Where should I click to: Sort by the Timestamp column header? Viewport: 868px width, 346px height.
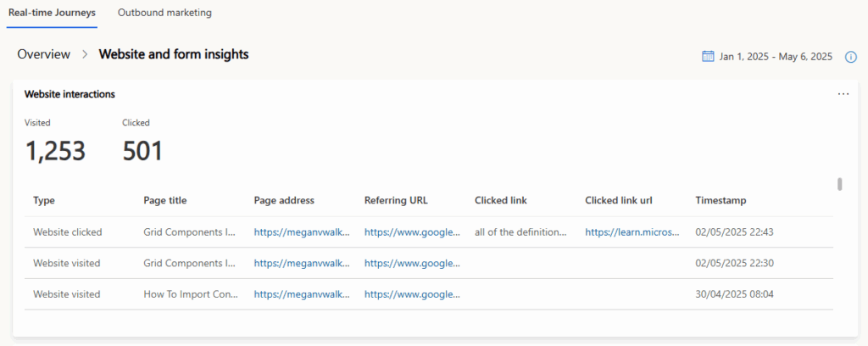pos(721,200)
